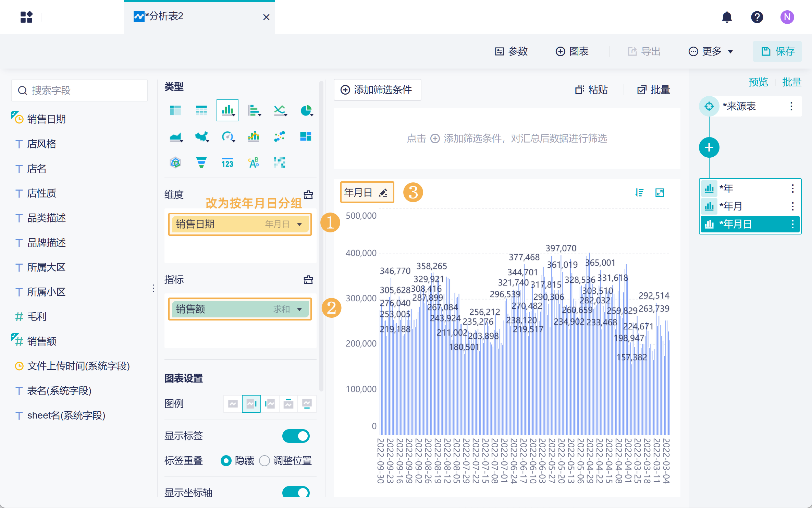
Task: Open 销售日期 年月日 grouping dropdown
Action: (299, 224)
